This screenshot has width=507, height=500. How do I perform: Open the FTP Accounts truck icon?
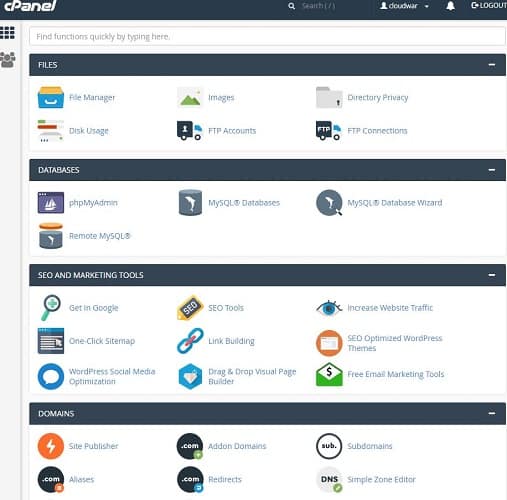189,131
